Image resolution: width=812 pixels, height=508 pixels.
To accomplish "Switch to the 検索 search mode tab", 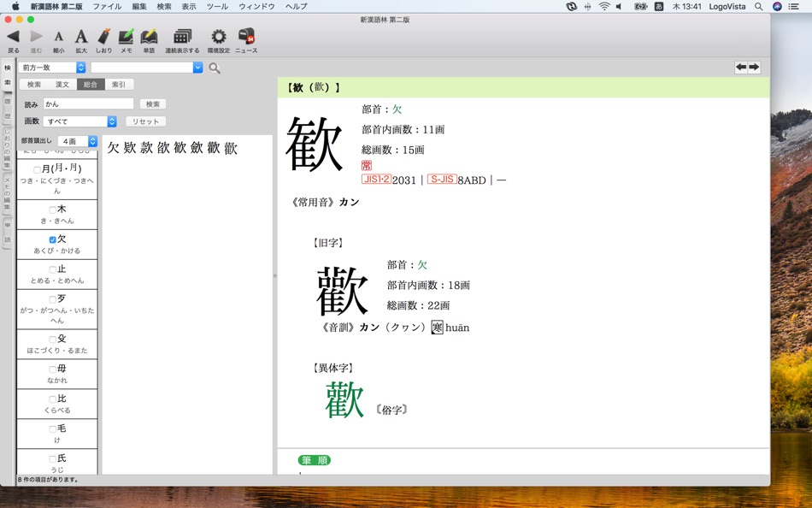I will (34, 85).
